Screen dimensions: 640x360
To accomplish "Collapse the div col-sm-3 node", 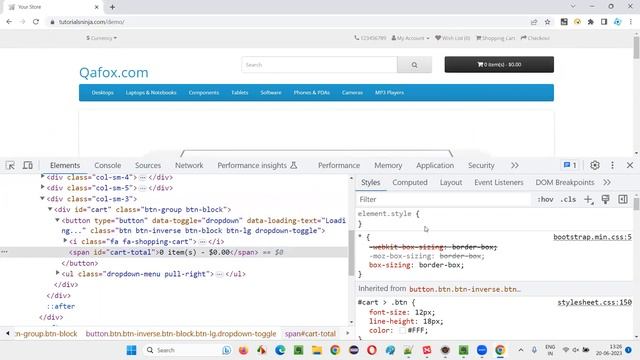I will click(x=42, y=198).
